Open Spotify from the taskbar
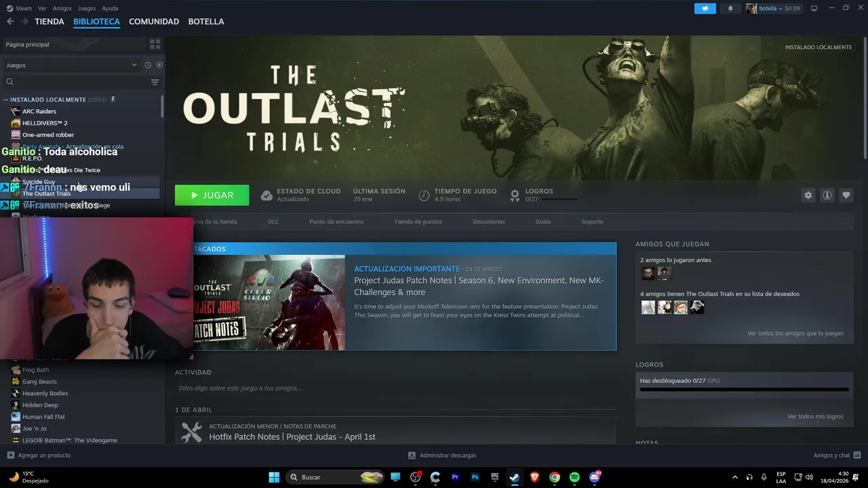The width and height of the screenshot is (868, 488). (574, 477)
